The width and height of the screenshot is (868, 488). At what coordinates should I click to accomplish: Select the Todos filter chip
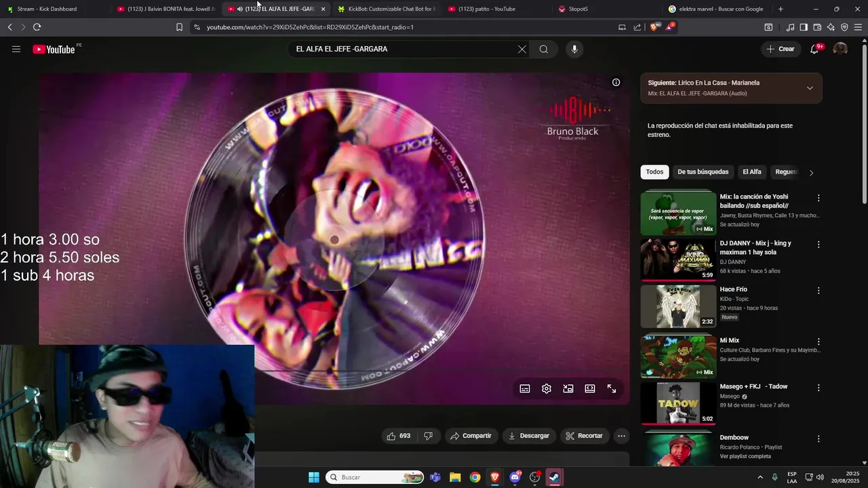(654, 172)
